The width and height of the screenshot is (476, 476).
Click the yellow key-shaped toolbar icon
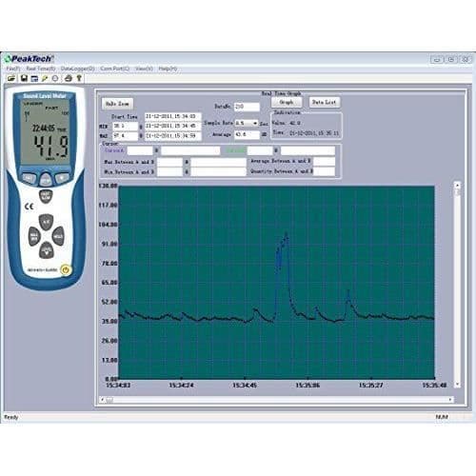coord(45,78)
